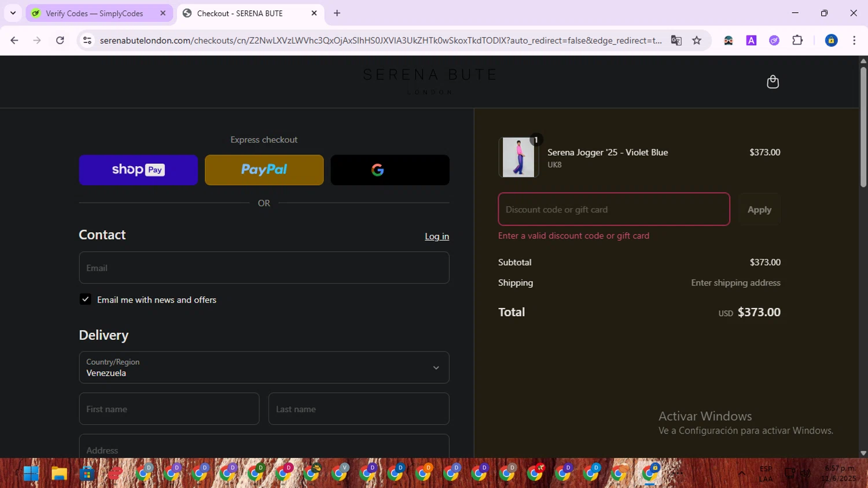Select 'Serena Jogger '25 - Violet Blue' text
Image resolution: width=868 pixels, height=488 pixels.
pos(608,152)
